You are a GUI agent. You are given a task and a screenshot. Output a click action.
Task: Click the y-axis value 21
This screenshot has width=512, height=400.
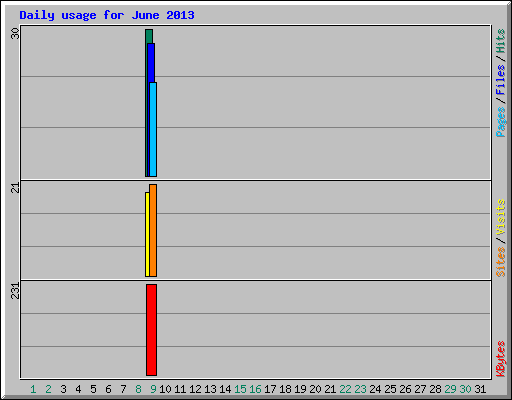point(15,188)
